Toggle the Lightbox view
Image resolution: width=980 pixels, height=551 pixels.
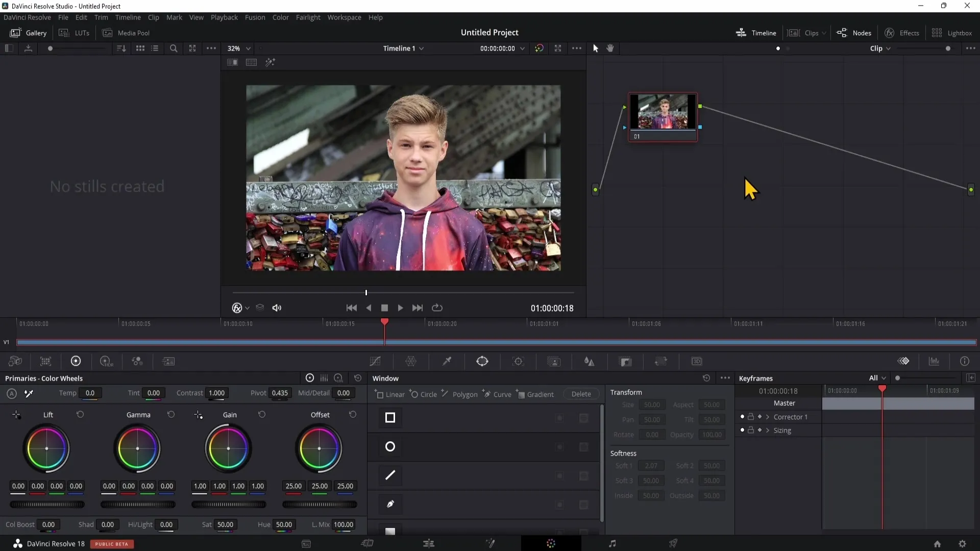pos(951,33)
